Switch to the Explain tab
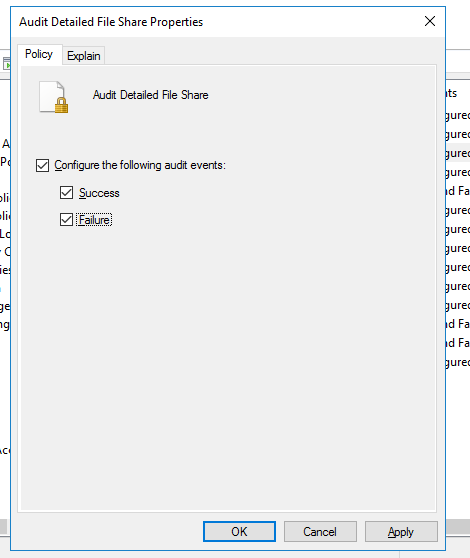This screenshot has height=558, width=470. (x=84, y=56)
